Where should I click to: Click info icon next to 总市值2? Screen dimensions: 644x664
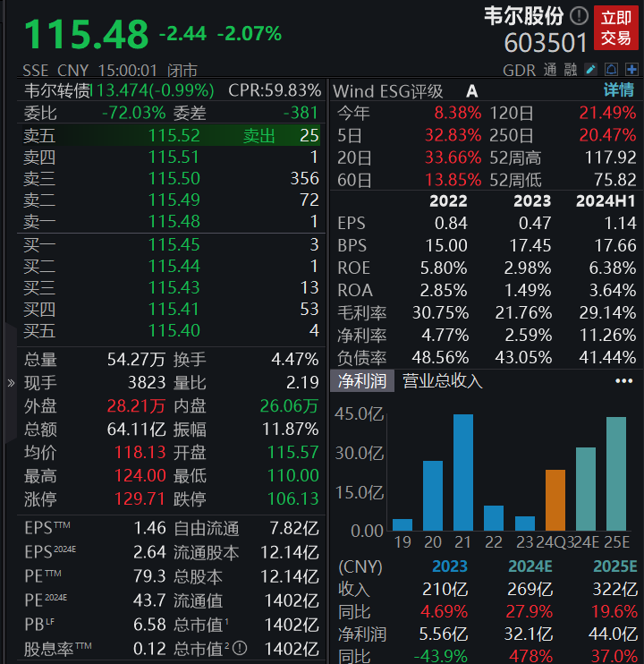click(x=240, y=648)
